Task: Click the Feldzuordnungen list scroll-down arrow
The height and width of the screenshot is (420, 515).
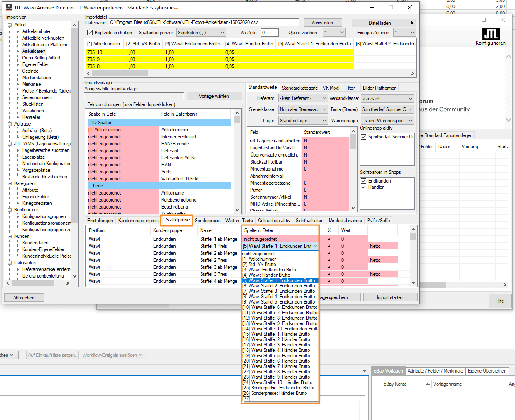Action: pos(237,210)
